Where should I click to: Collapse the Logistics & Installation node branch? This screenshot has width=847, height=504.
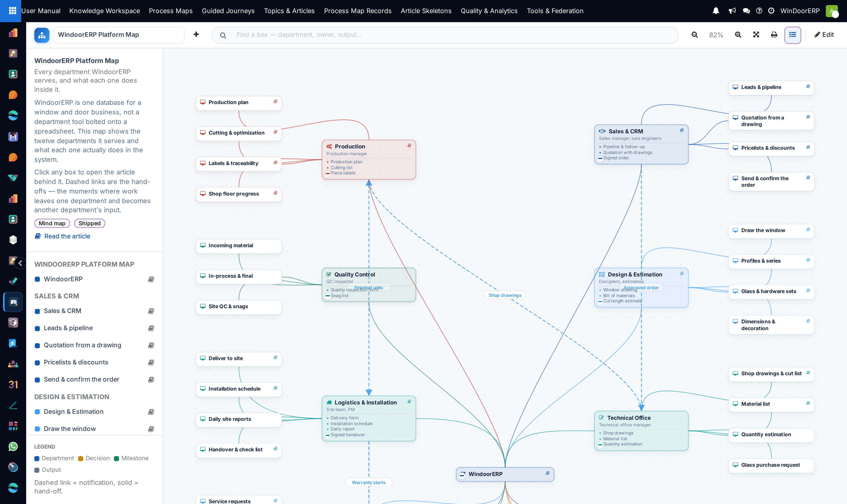(327, 435)
